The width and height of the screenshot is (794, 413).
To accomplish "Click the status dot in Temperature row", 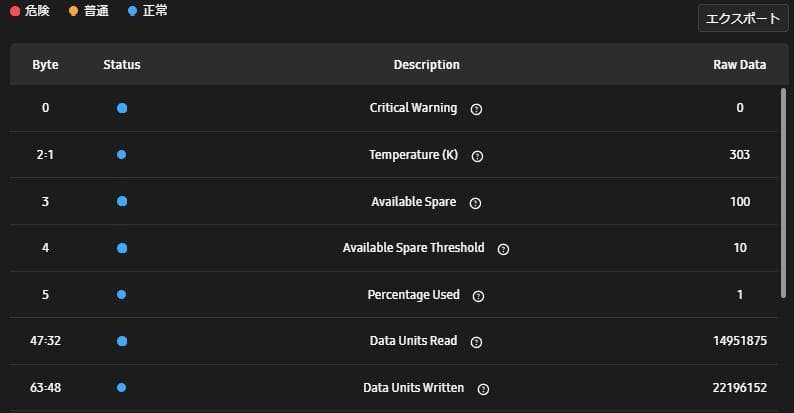I will tap(122, 154).
